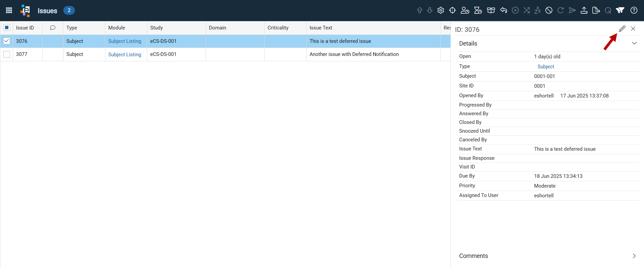This screenshot has width=644, height=268.
Task: Check the checkbox for issue 3077
Action: tap(7, 54)
